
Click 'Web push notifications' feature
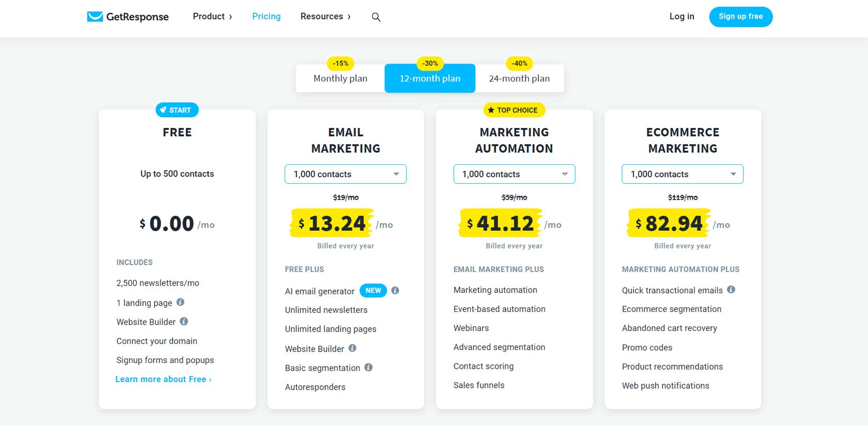click(665, 386)
